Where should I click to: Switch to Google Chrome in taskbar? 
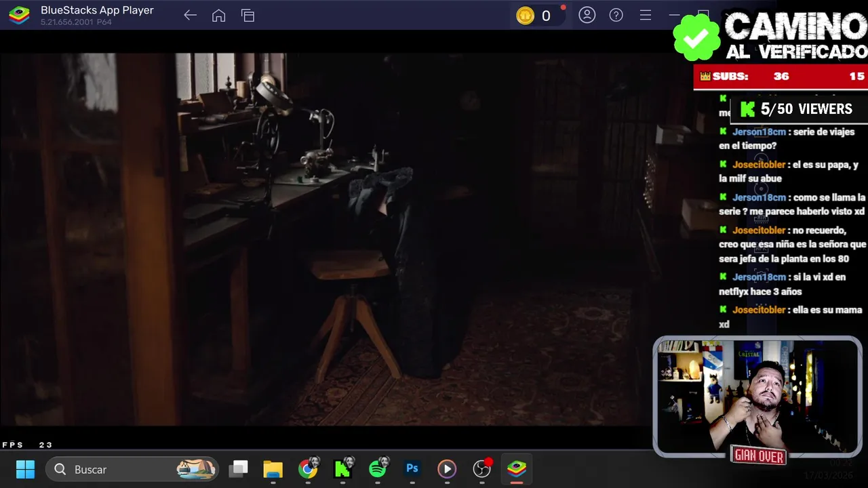click(309, 468)
